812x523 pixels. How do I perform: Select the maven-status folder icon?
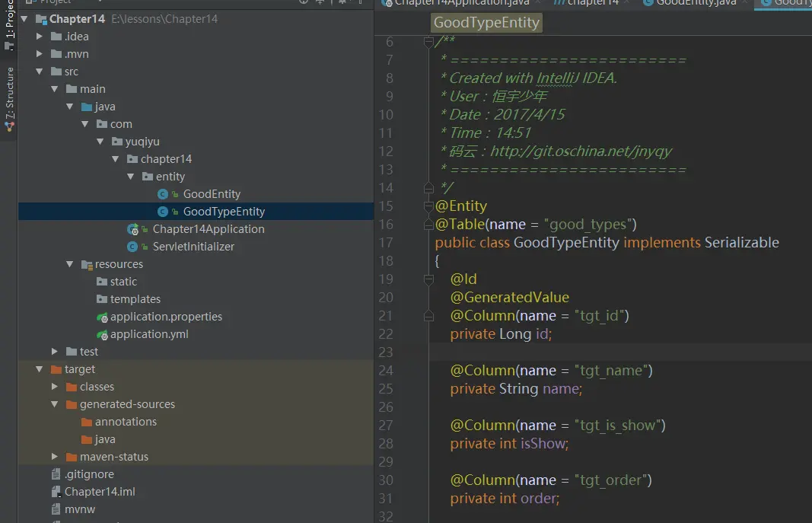pos(72,458)
